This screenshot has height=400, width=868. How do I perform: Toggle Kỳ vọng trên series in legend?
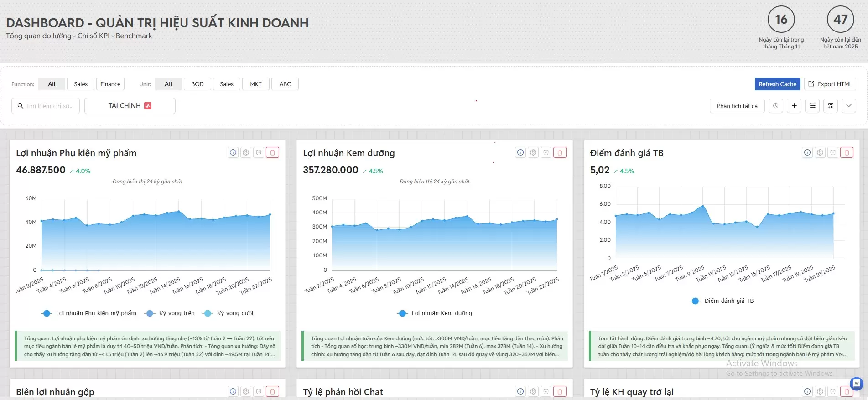click(171, 313)
